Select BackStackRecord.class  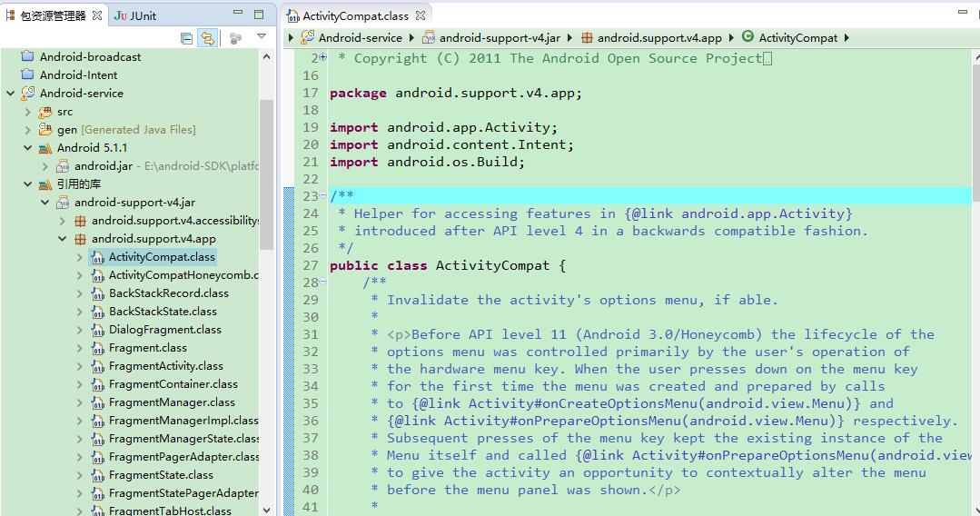pos(168,293)
